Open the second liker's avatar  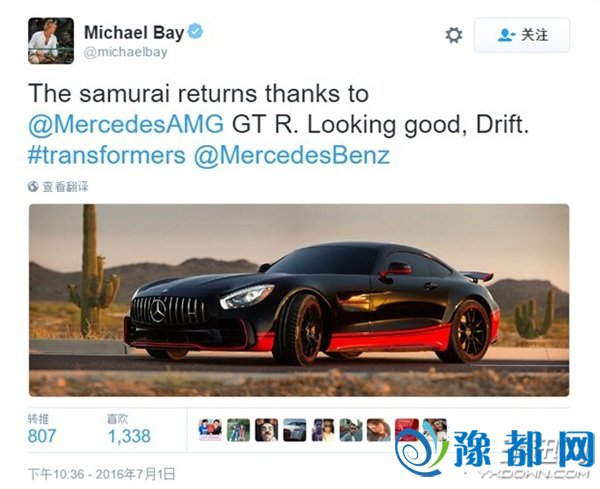pos(238,430)
